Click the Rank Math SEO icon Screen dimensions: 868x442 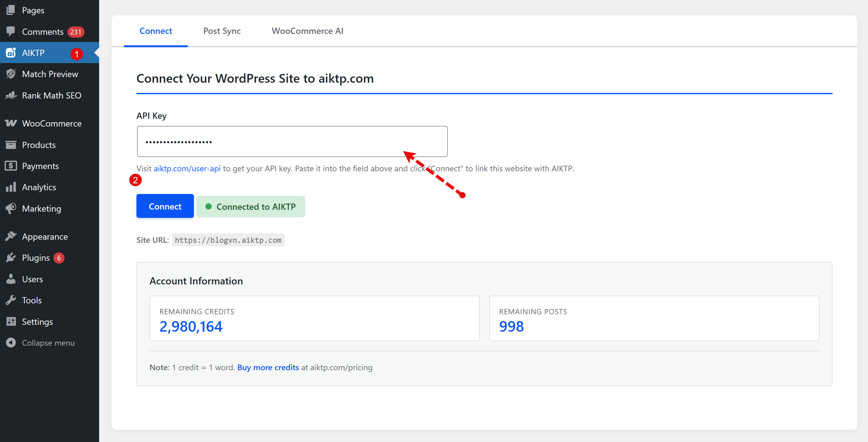11,95
